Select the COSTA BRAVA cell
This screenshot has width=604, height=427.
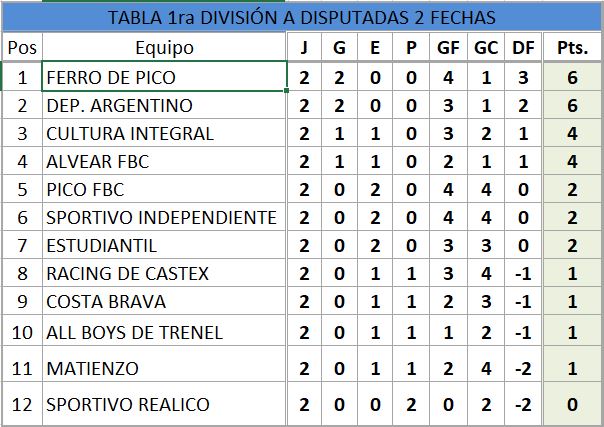pyautogui.click(x=164, y=301)
